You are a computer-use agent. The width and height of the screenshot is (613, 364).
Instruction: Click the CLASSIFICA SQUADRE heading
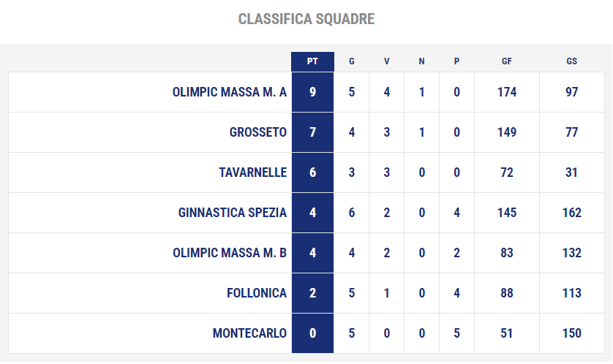tap(306, 19)
